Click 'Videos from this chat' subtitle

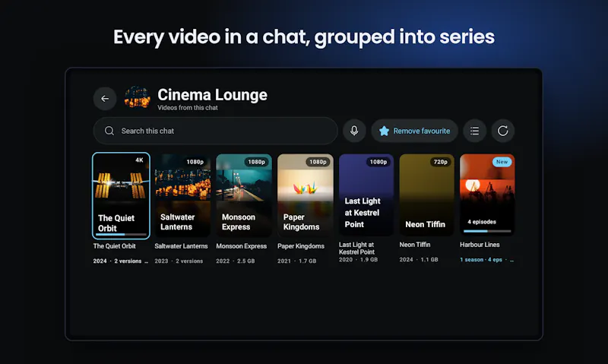point(187,108)
